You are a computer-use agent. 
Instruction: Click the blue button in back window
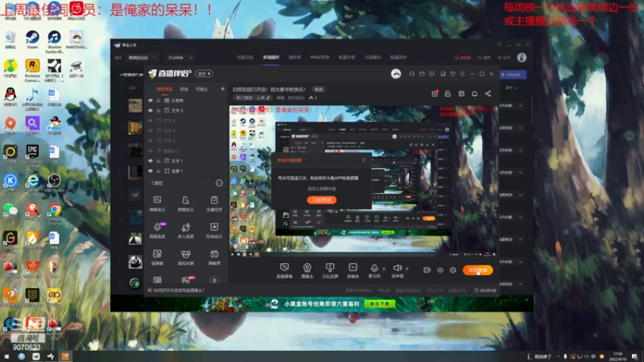(x=513, y=75)
